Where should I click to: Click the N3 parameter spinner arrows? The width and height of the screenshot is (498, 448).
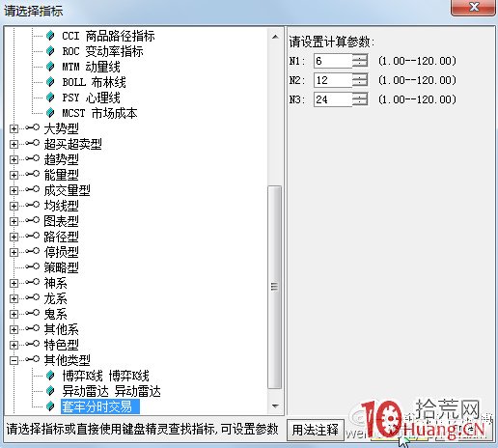[360, 99]
